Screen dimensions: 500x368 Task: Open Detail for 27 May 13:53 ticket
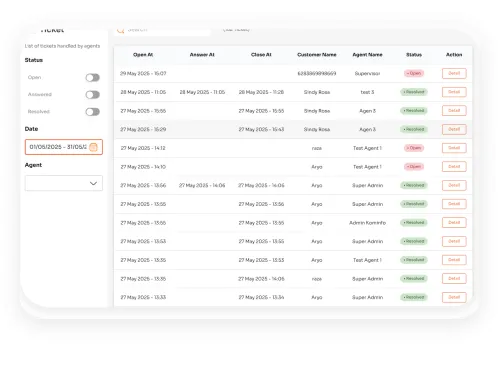point(454,241)
